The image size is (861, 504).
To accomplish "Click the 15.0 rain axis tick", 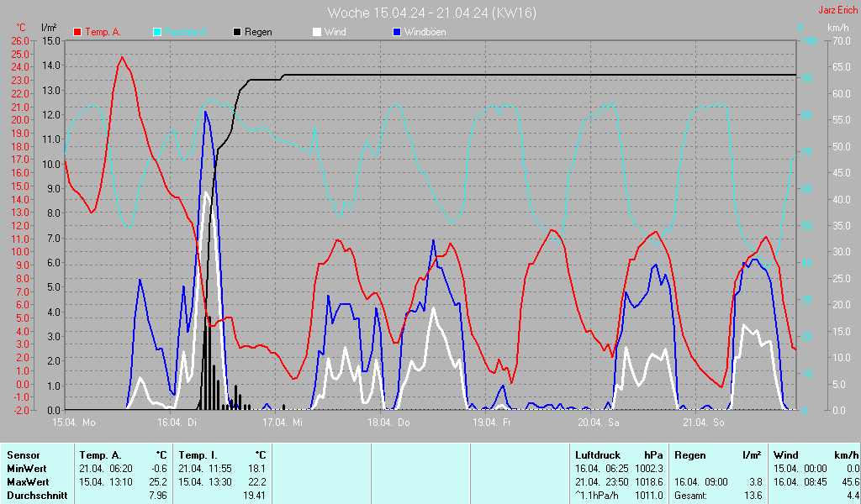I will (51, 41).
